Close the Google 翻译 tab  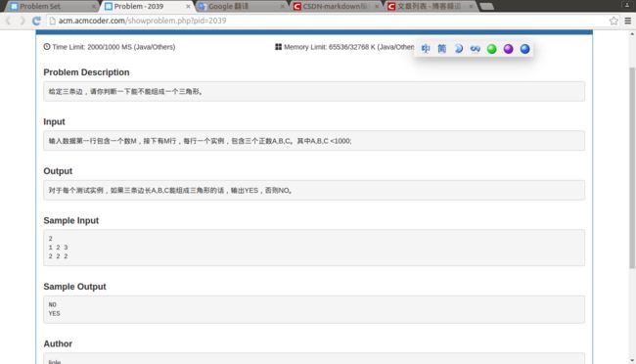pyautogui.click(x=283, y=7)
